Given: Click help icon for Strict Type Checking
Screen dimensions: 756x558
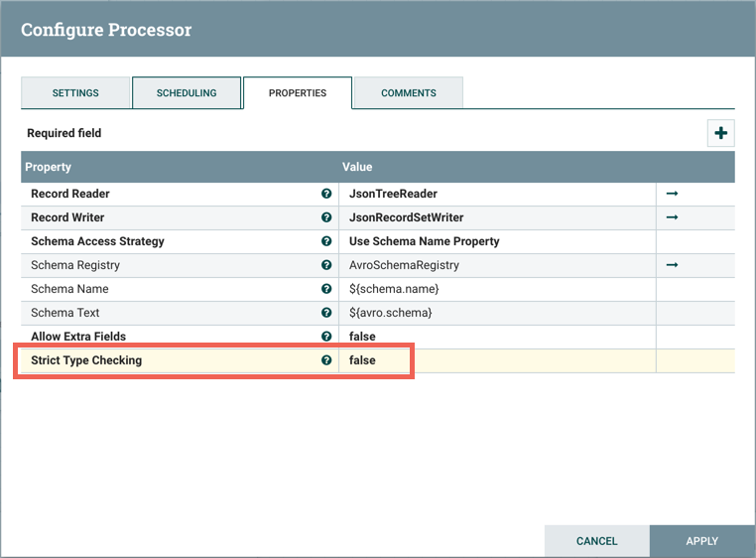Looking at the screenshot, I should [x=326, y=360].
